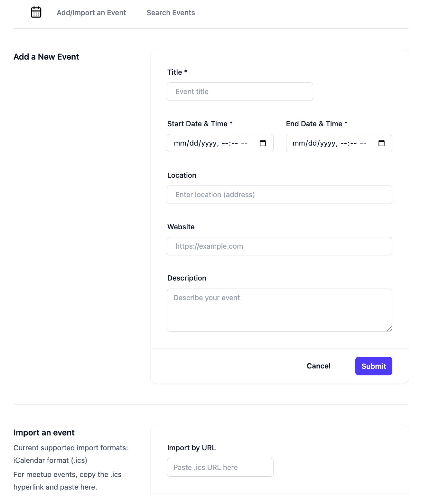Click the Description box resize handle
This screenshot has width=448, height=496.
coord(389,329)
